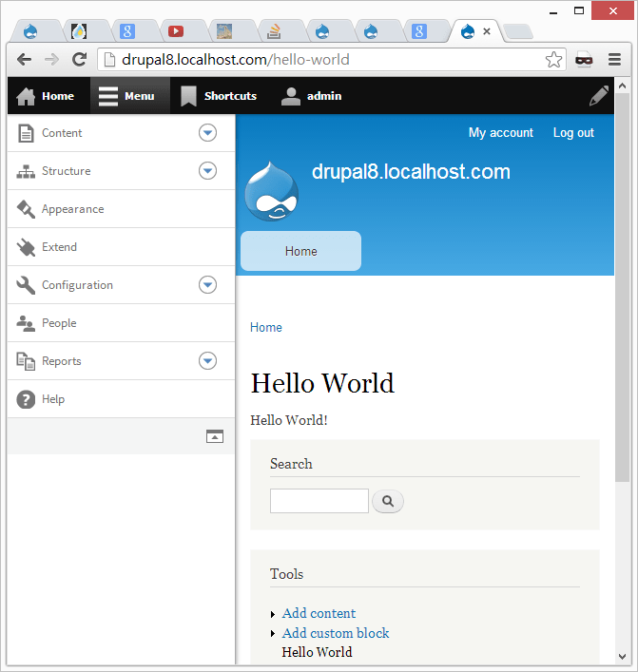Click the Log out link
Viewport: 638px width, 672px height.
(573, 133)
